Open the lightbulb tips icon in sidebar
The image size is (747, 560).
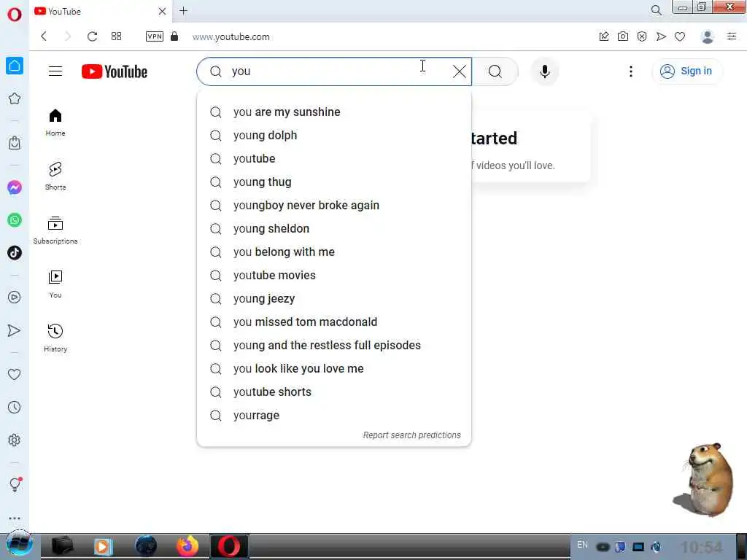point(15,485)
